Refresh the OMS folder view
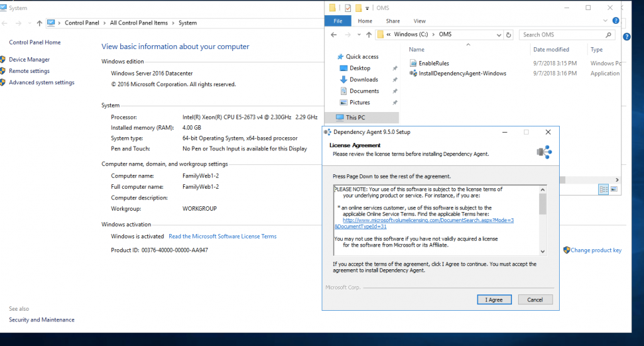 coord(508,35)
